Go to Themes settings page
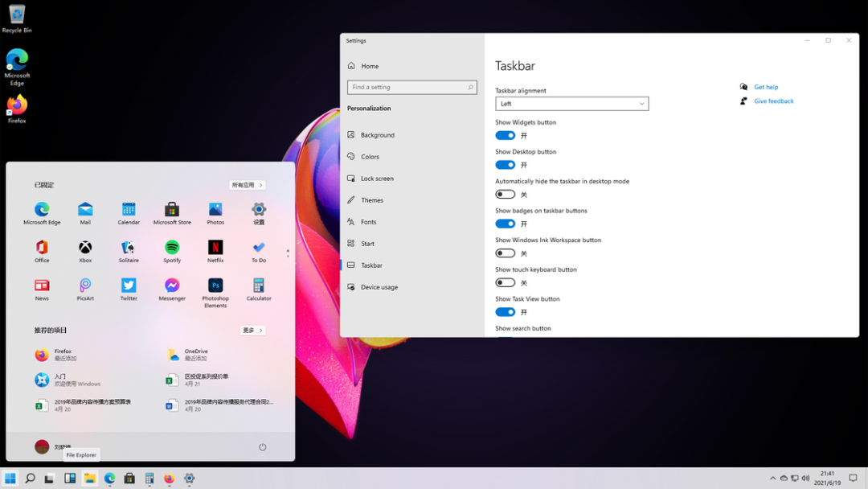Viewport: 868px width, 489px height. [x=371, y=200]
